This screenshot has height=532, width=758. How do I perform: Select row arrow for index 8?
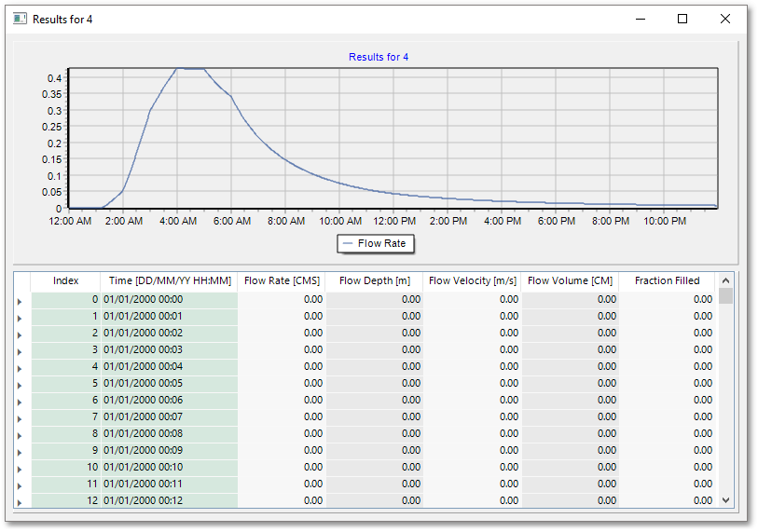(21, 436)
